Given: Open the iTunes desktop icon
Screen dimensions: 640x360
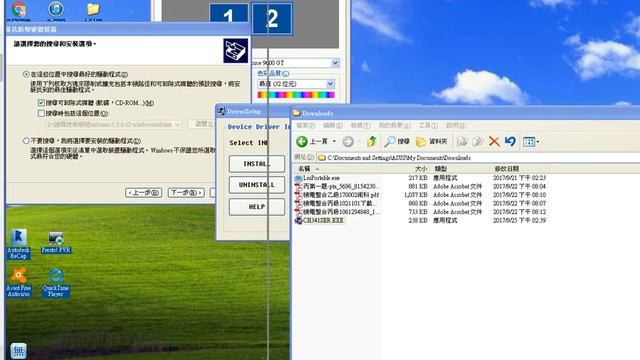Looking at the screenshot, I should click(56, 10).
